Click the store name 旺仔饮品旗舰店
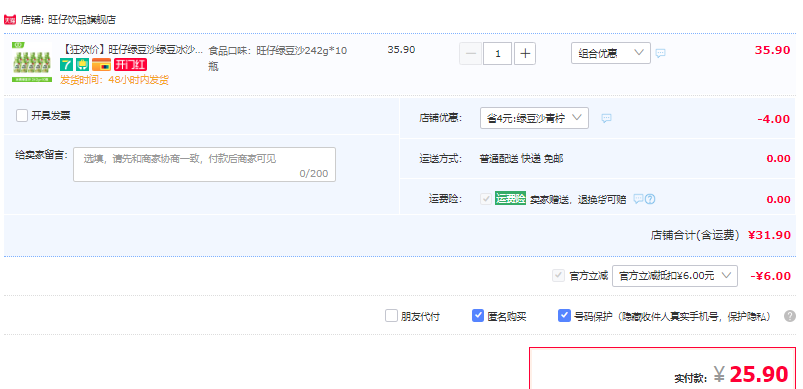This screenshot has height=389, width=803. pyautogui.click(x=82, y=20)
